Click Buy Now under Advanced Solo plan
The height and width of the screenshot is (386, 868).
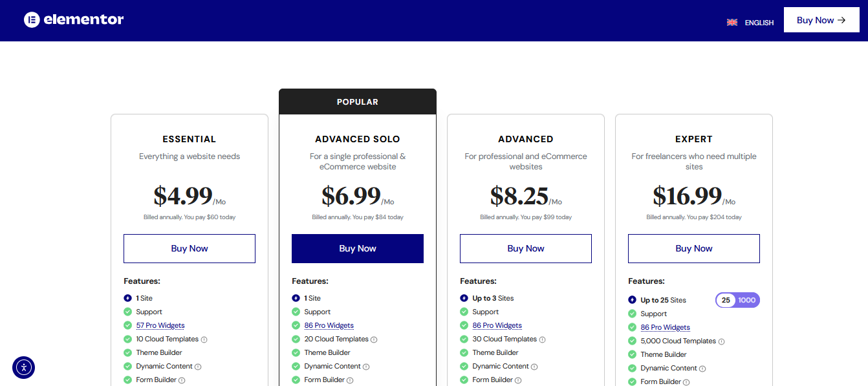pyautogui.click(x=358, y=248)
